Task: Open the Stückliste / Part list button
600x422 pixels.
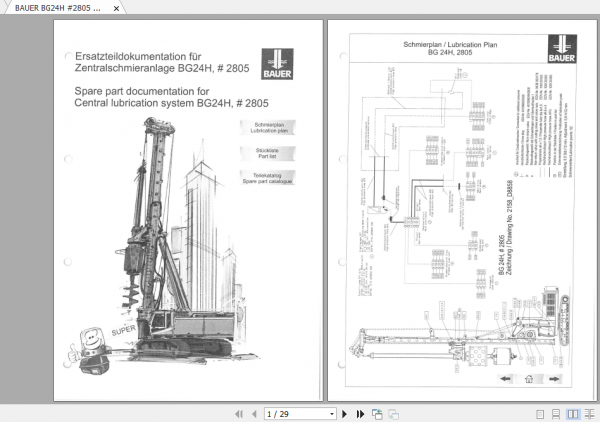Action: [x=267, y=153]
